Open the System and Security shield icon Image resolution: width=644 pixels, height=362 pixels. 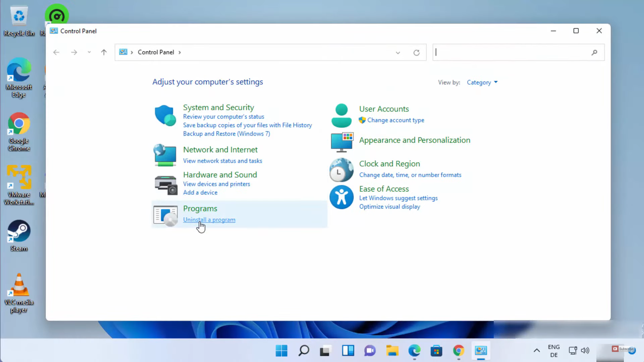coord(165,116)
